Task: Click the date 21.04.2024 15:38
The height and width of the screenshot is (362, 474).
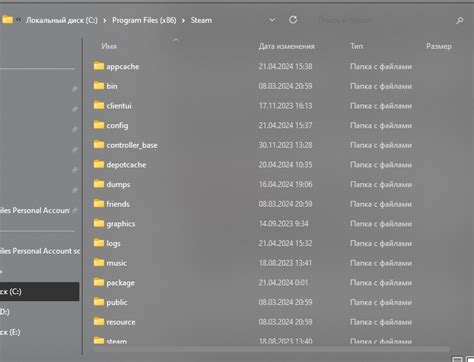Action: coord(285,66)
